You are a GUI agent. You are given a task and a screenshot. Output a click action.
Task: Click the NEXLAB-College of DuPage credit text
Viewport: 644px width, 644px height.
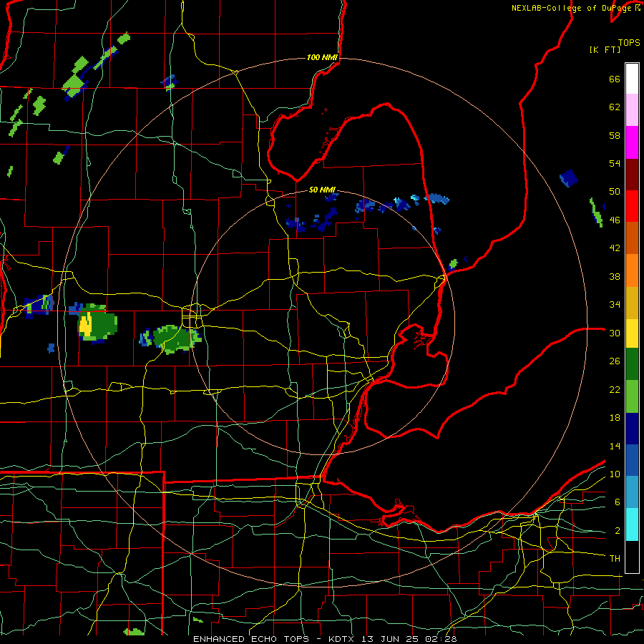(575, 8)
